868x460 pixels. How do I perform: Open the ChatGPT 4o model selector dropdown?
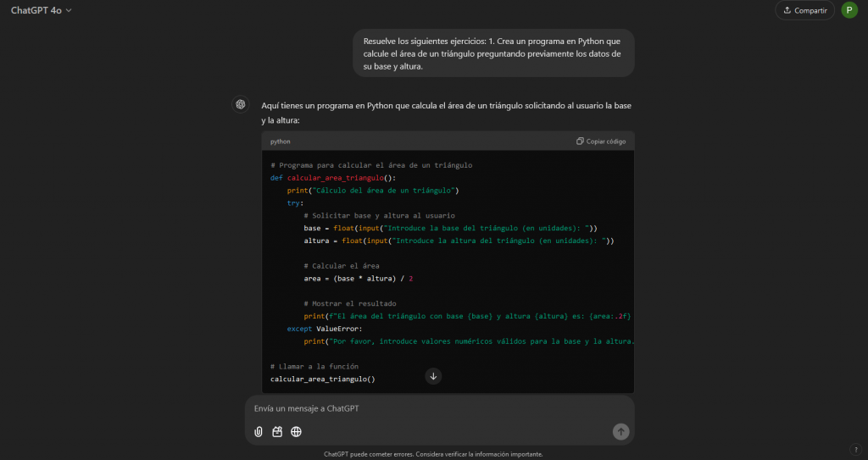click(42, 10)
